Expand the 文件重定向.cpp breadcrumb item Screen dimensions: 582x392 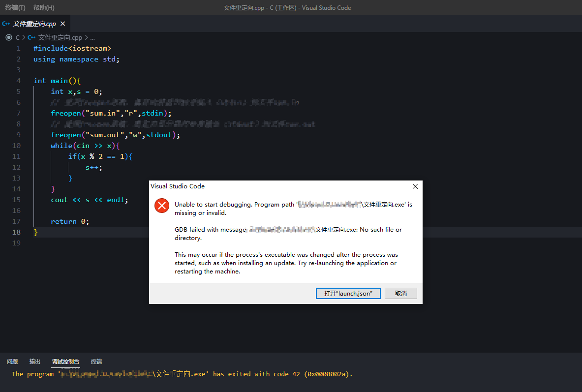pyautogui.click(x=60, y=37)
